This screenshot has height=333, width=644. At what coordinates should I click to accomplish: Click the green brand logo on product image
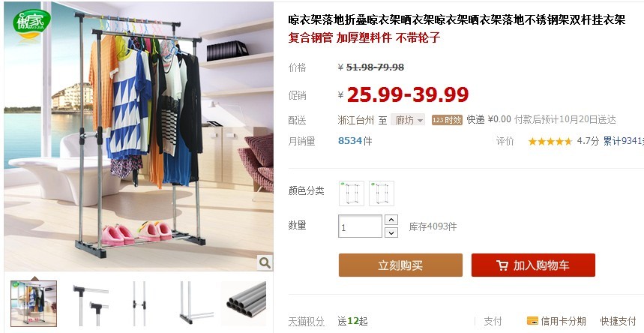pos(31,23)
